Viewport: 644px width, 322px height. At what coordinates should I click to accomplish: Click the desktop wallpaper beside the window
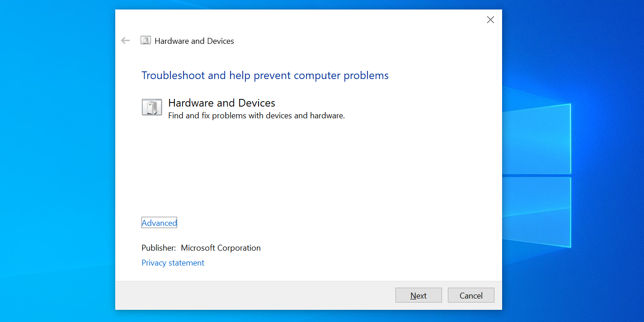click(59, 158)
